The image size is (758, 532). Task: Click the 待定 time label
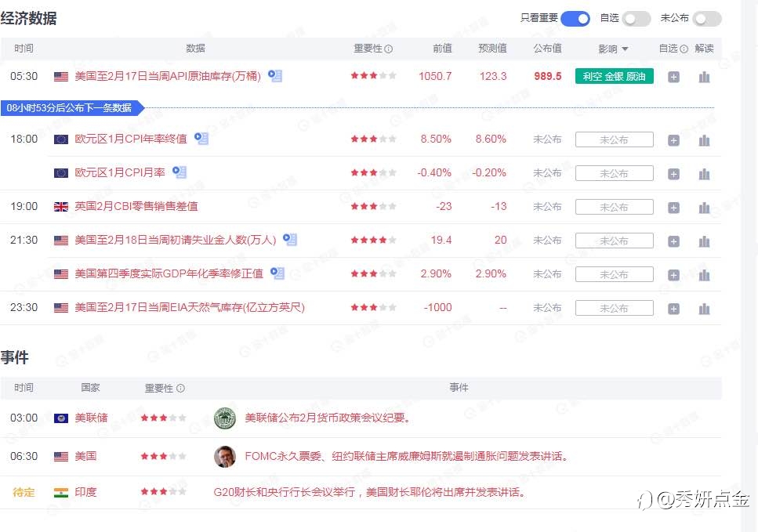(x=24, y=492)
